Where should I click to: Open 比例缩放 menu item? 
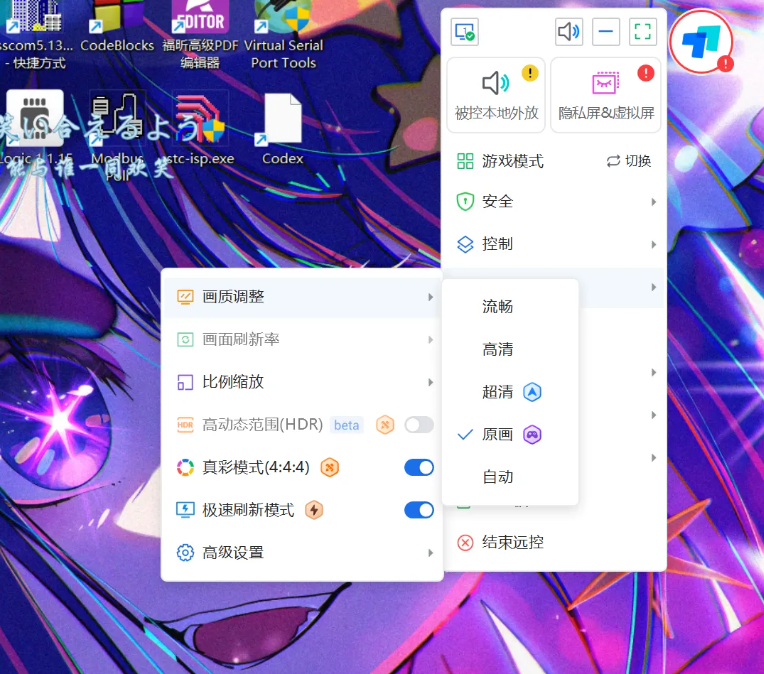[x=302, y=382]
